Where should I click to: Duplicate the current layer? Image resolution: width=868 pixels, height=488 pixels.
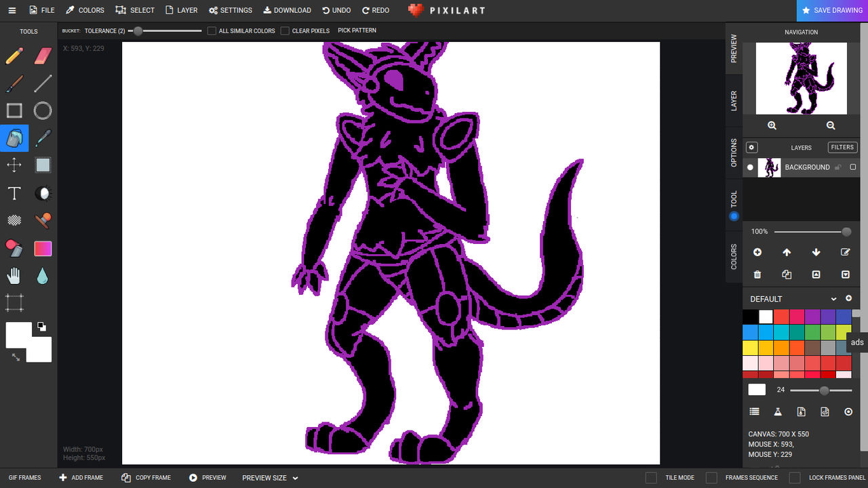coord(787,274)
